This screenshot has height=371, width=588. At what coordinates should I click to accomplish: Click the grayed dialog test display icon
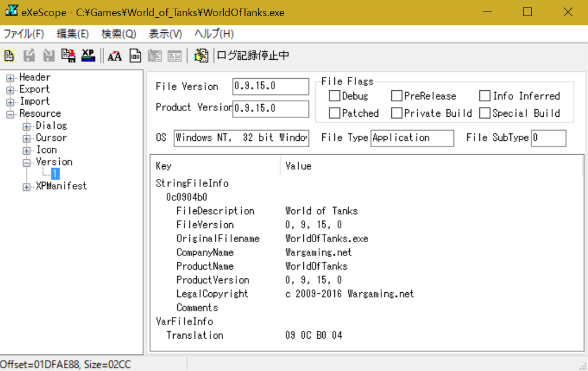(174, 56)
